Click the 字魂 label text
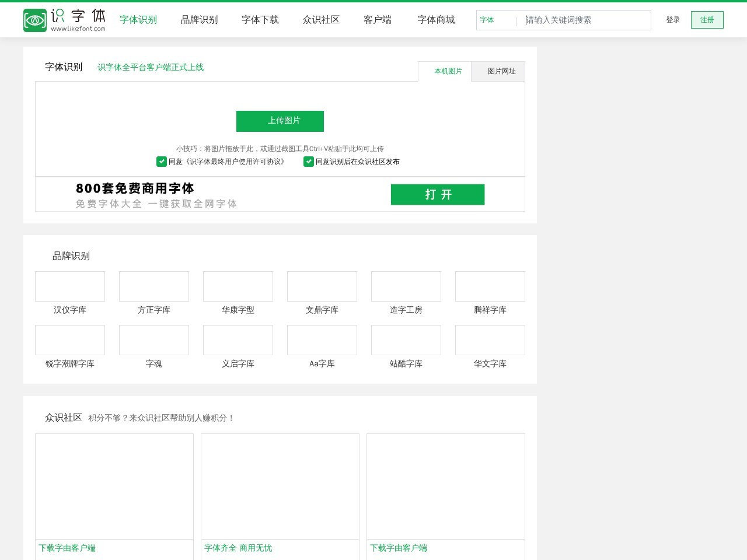The width and height of the screenshot is (747, 560). (154, 364)
